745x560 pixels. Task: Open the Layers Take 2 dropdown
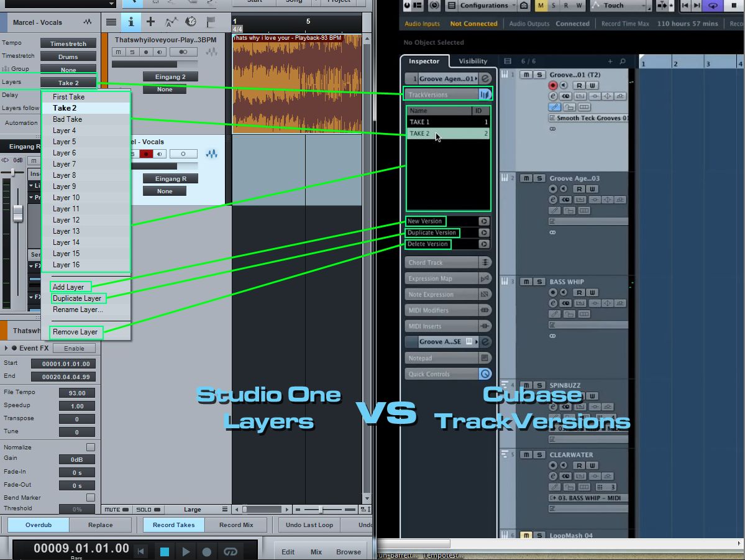click(68, 83)
